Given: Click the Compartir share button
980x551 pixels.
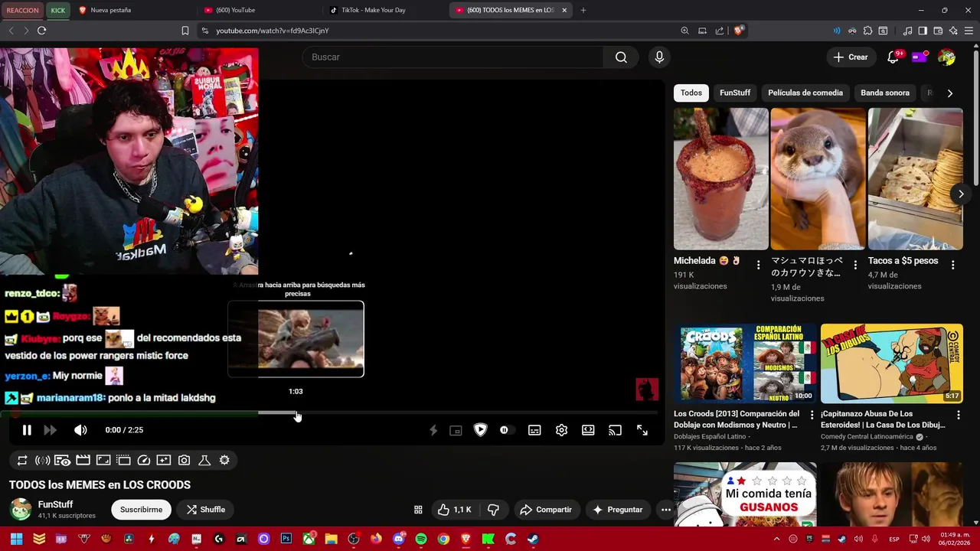Looking at the screenshot, I should click(x=546, y=510).
